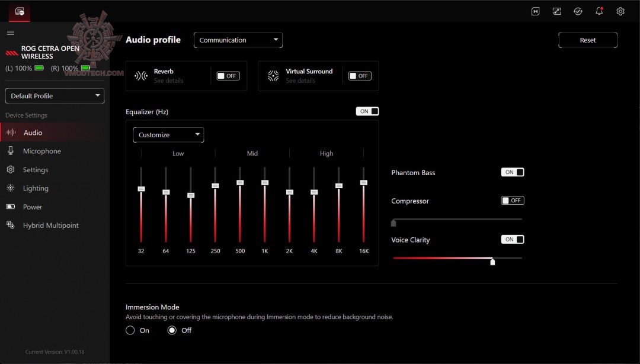Click the 125 Hz equalizer slider handle
The image size is (640, 364).
pos(191,195)
